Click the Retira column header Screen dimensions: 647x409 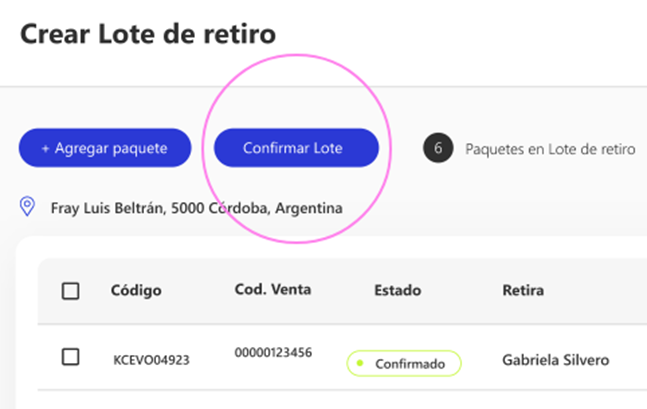click(523, 291)
